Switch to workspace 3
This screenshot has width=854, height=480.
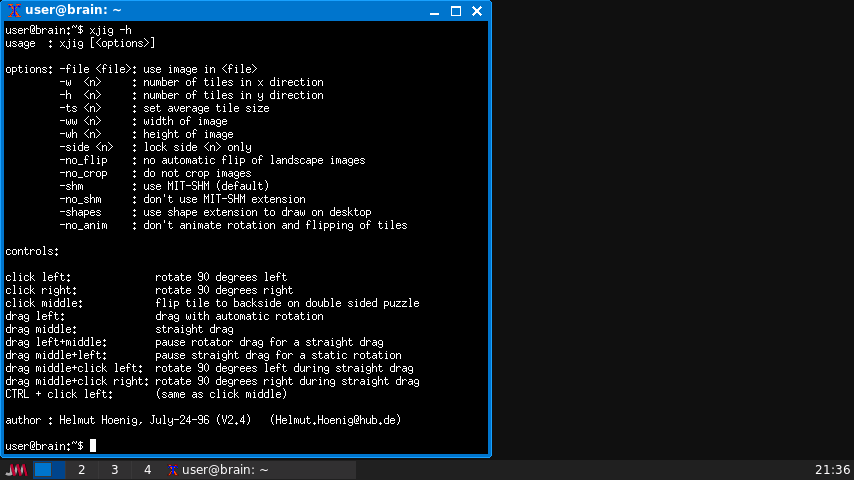pos(114,470)
